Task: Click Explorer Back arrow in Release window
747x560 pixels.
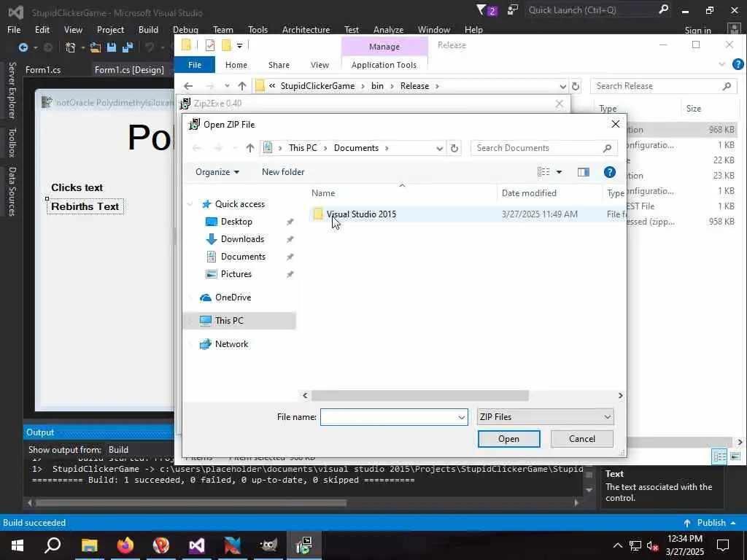Action: 188,86
